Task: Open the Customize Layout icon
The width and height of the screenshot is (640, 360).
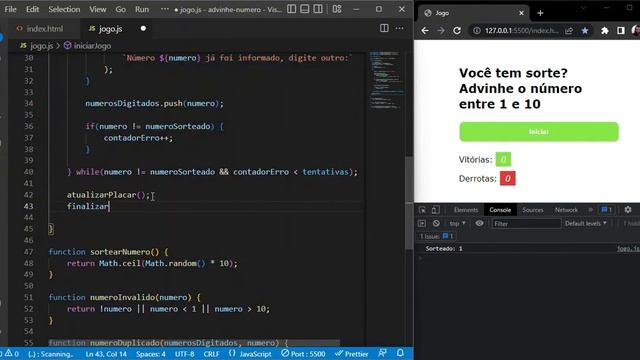Action: tap(337, 9)
